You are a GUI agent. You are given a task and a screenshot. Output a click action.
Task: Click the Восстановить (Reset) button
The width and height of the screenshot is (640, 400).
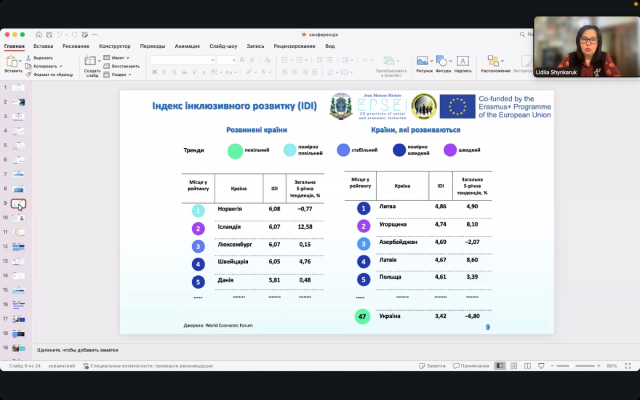(124, 66)
